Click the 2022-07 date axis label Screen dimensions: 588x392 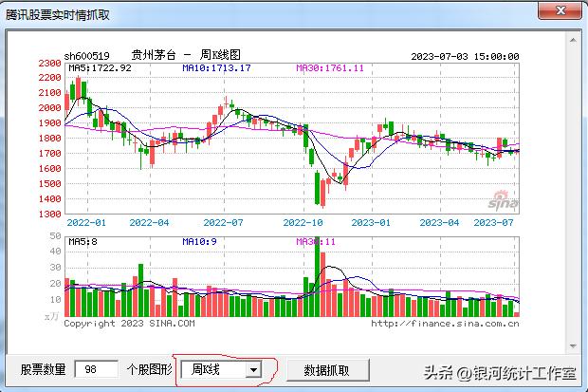(223, 223)
